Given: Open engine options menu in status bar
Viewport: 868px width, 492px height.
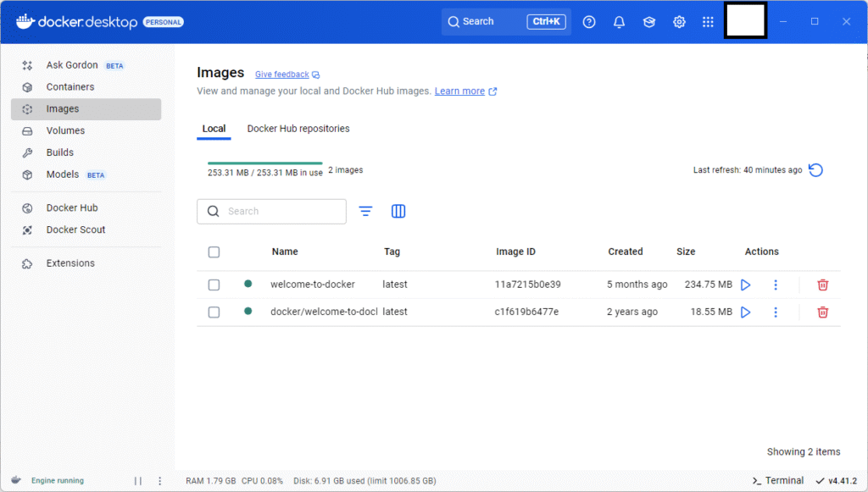Looking at the screenshot, I should point(160,481).
